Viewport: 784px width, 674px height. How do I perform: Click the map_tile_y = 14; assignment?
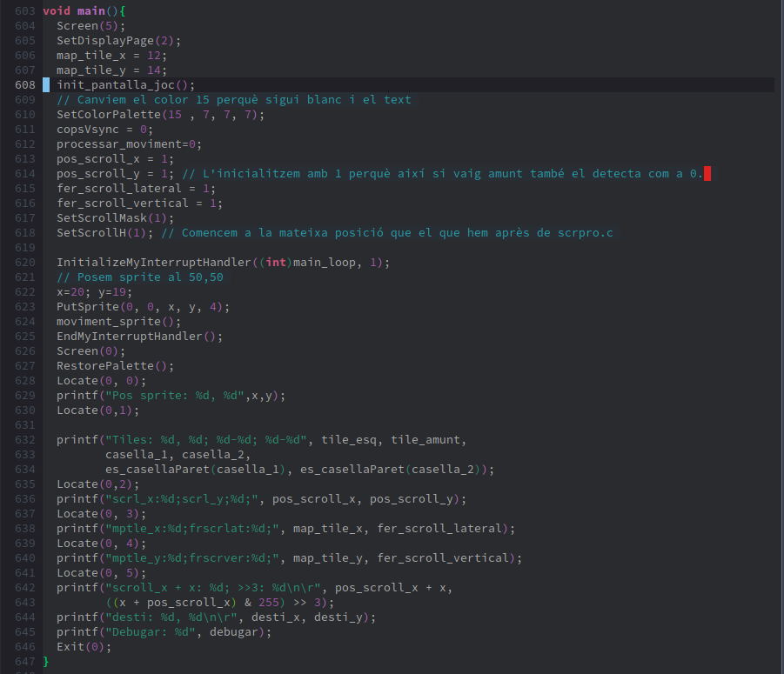(x=111, y=70)
